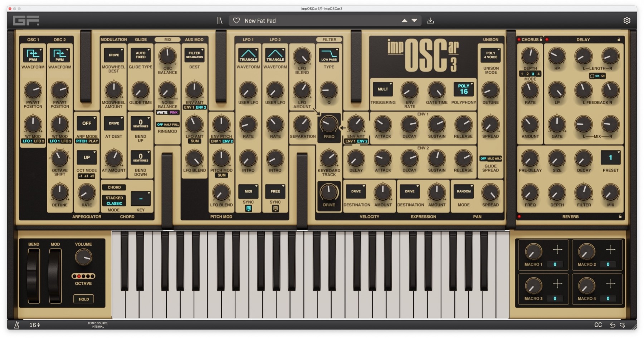Open the preset library browser icon
644x338 pixels.
(x=220, y=21)
